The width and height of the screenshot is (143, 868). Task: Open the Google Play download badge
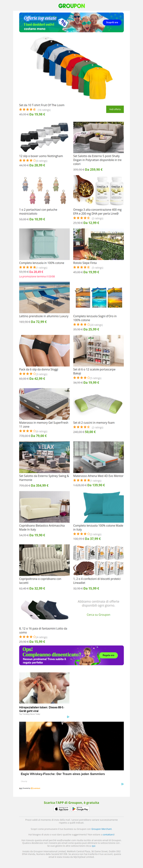pos(80,809)
